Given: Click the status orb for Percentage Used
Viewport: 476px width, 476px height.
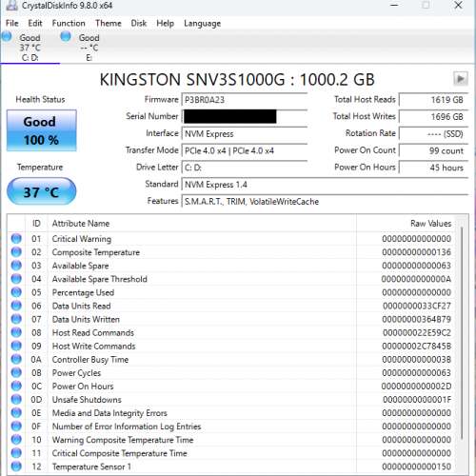Looking at the screenshot, I should (x=16, y=292).
